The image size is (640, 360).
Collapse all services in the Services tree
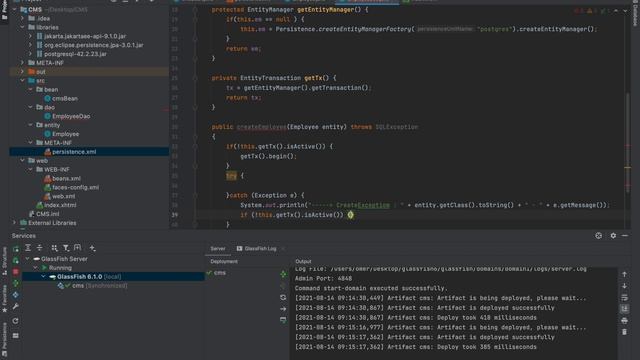[x=39, y=248]
